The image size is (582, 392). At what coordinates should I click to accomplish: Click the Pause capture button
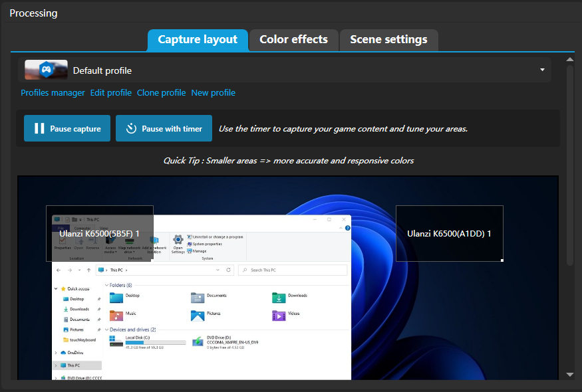point(67,128)
